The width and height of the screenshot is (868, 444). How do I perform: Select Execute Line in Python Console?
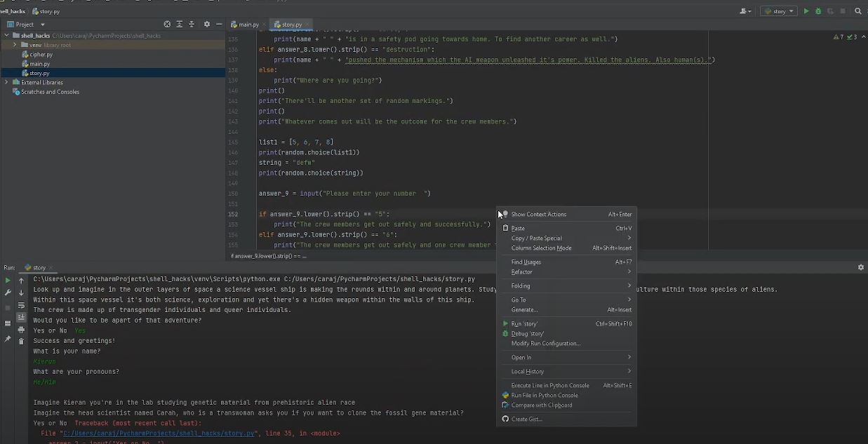[x=567, y=385]
